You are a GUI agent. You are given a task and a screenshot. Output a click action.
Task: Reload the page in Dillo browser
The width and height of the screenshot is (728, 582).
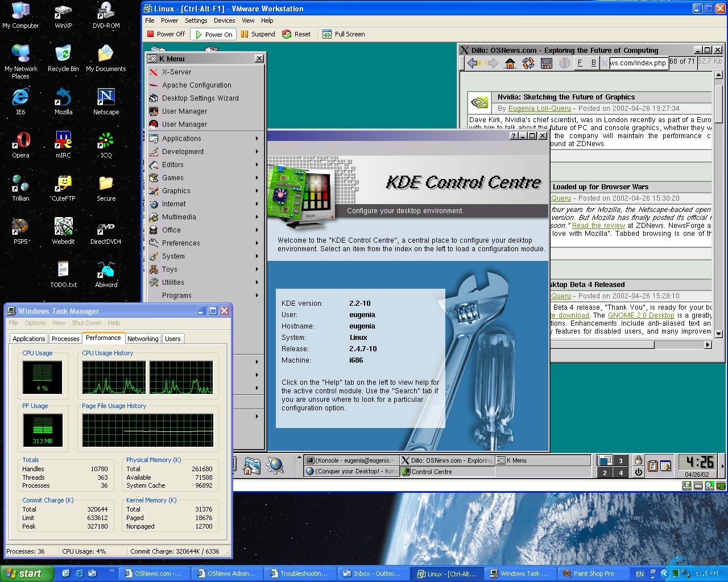pos(528,63)
